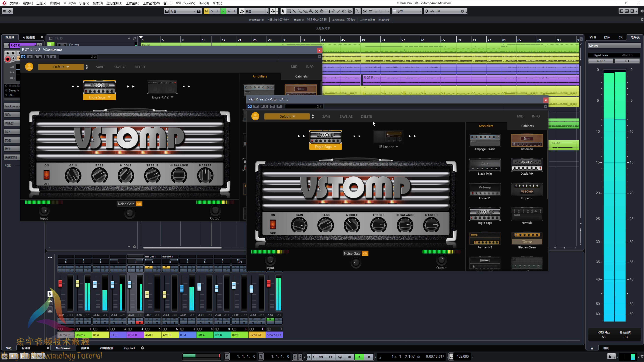Click SAVE AS in R GT L plugin
This screenshot has height=362, width=644.
click(120, 67)
